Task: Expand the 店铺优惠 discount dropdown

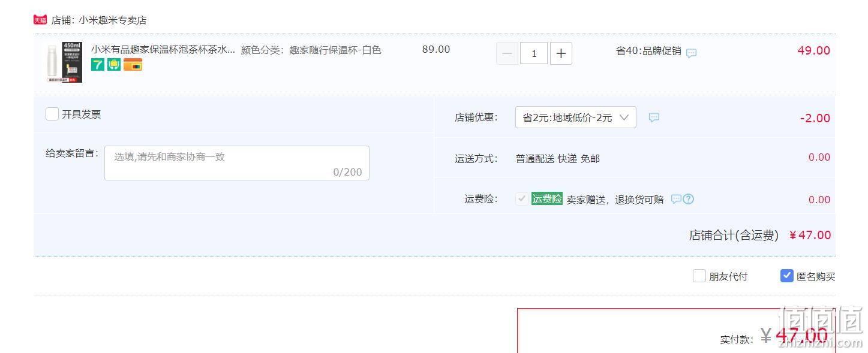Action: coord(576,117)
